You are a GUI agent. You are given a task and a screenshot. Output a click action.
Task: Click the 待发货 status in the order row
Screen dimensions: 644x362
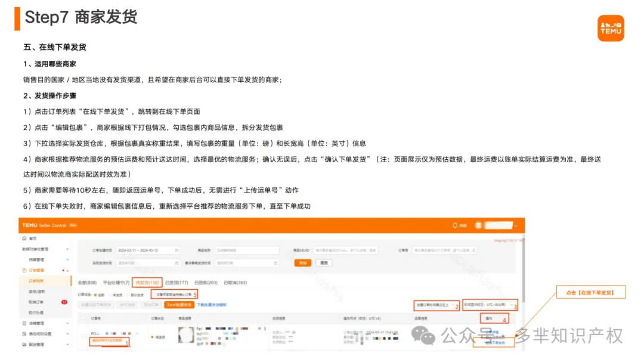coord(159,338)
